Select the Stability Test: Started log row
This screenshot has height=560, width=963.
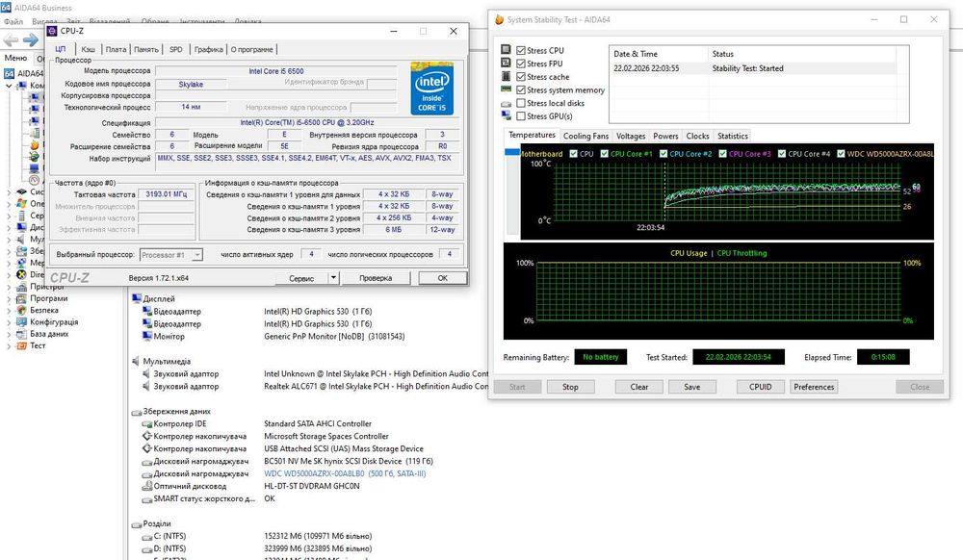pyautogui.click(x=754, y=68)
